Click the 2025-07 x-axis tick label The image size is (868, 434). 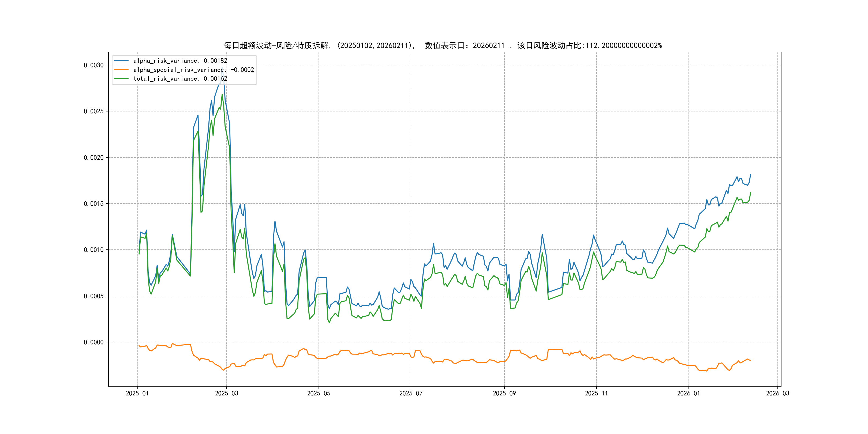click(411, 393)
